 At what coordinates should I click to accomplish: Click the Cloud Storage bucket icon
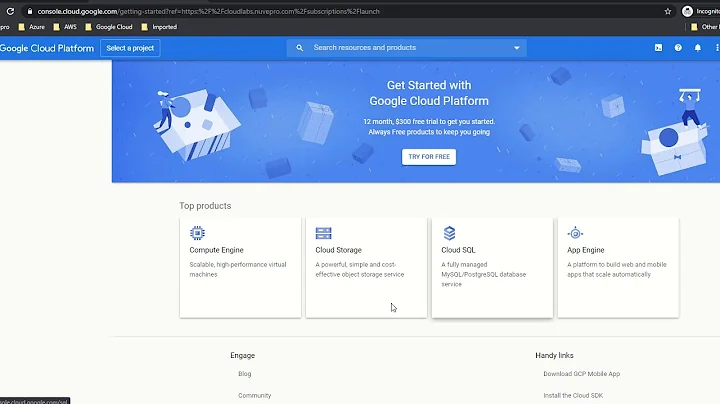point(323,233)
